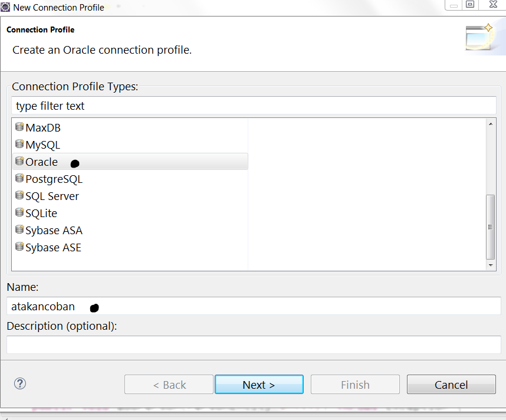Click the list scrollbar up arrow
This screenshot has height=420, width=506.
tap(491, 124)
